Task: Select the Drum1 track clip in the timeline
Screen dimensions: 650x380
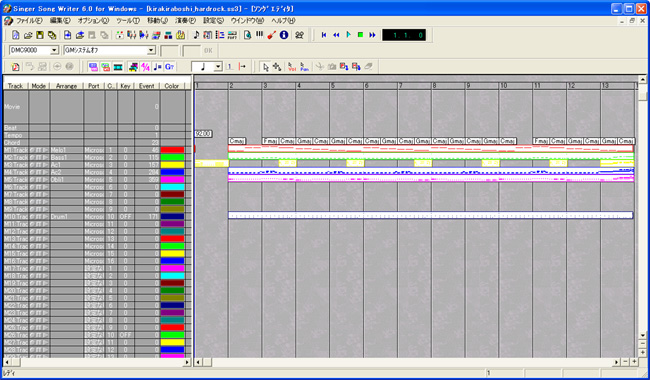Action: click(431, 215)
